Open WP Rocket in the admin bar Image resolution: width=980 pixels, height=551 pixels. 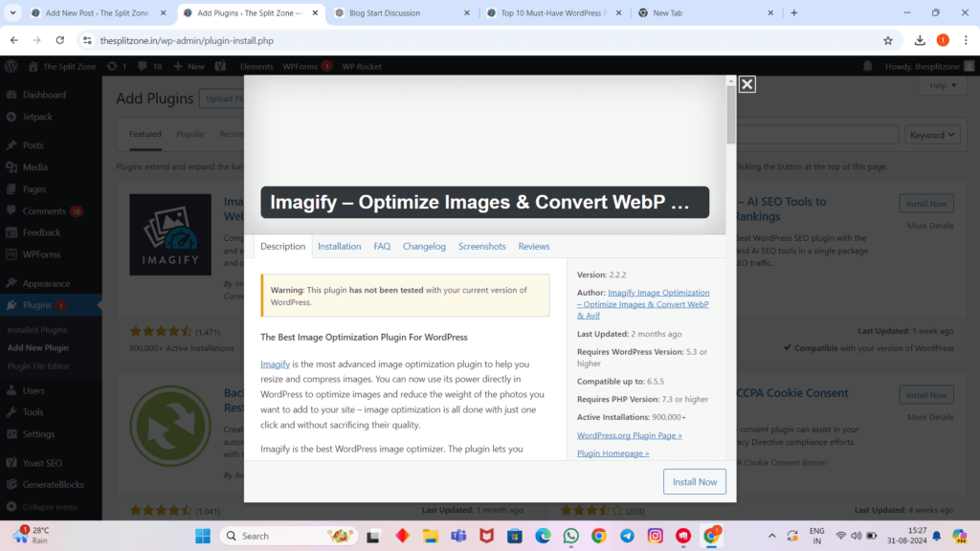pyautogui.click(x=361, y=66)
